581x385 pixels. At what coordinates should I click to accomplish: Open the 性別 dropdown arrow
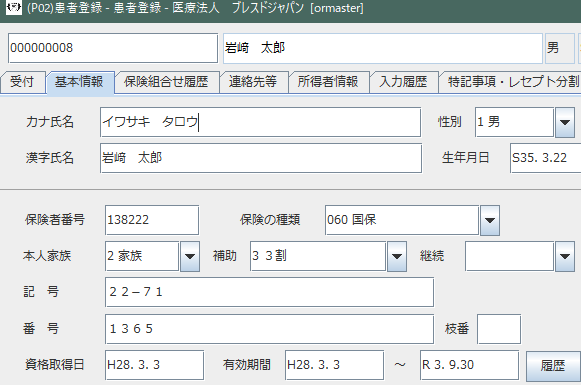[x=565, y=122]
